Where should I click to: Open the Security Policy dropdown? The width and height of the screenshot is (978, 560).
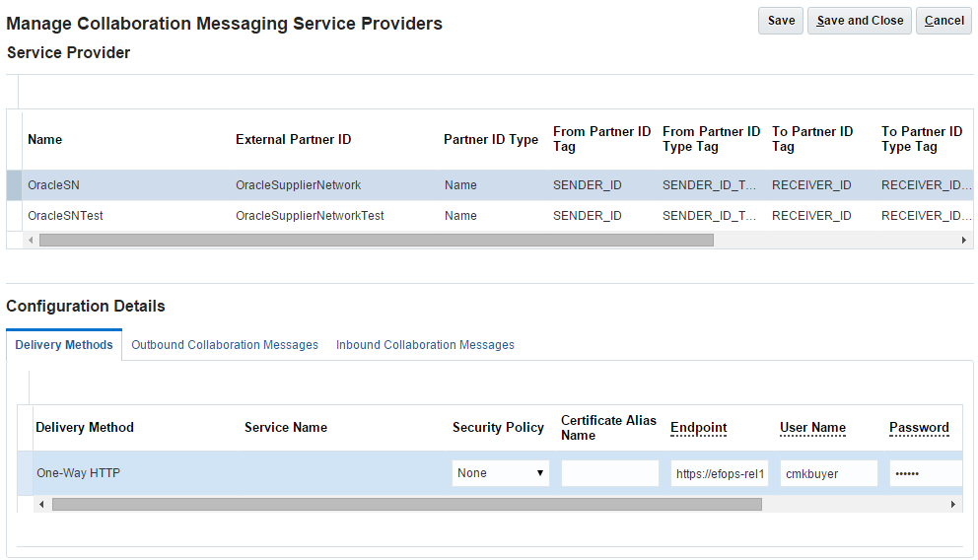tap(501, 473)
